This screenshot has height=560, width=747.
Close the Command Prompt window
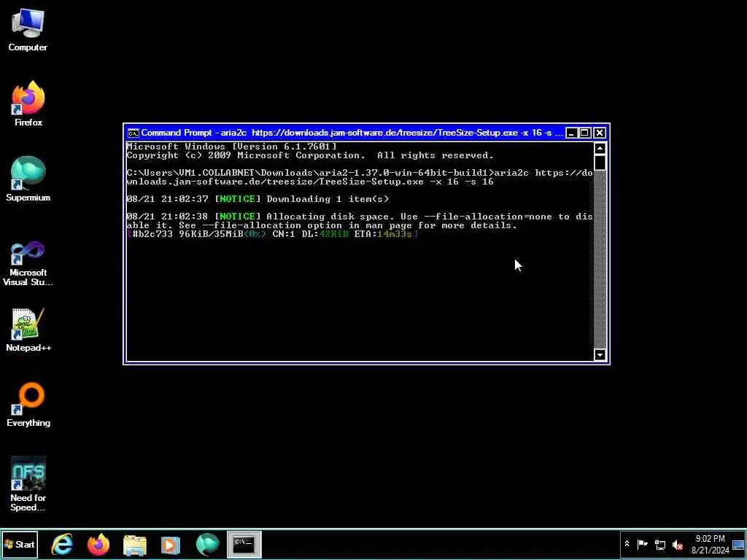coord(600,133)
